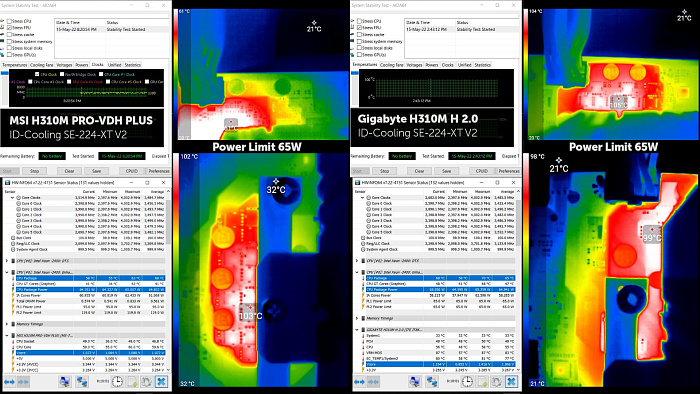Expand Memory Timings in Gigabyte HWiNFO list

tap(357, 318)
